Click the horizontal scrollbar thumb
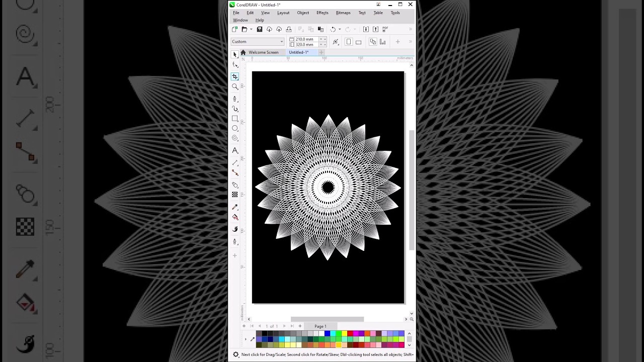Viewport: 644px width, 362px height. 327,319
